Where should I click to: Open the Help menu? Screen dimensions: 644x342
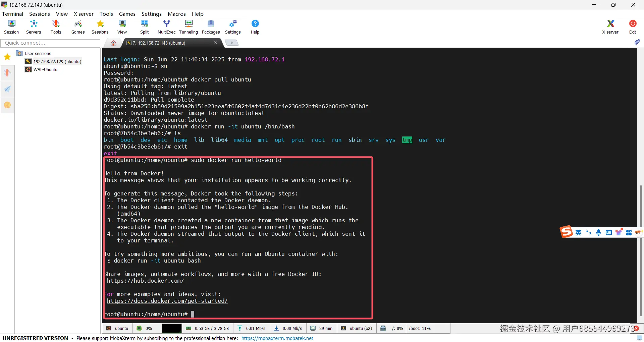click(198, 14)
